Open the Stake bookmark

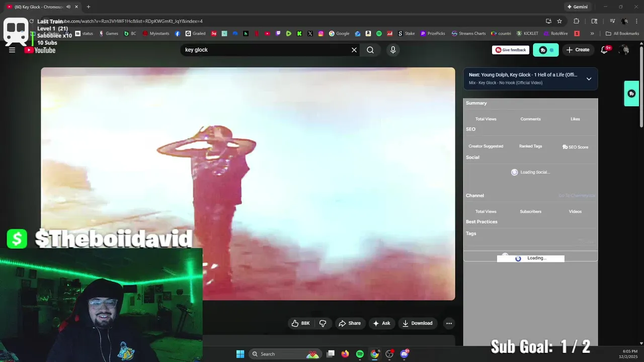407,34
